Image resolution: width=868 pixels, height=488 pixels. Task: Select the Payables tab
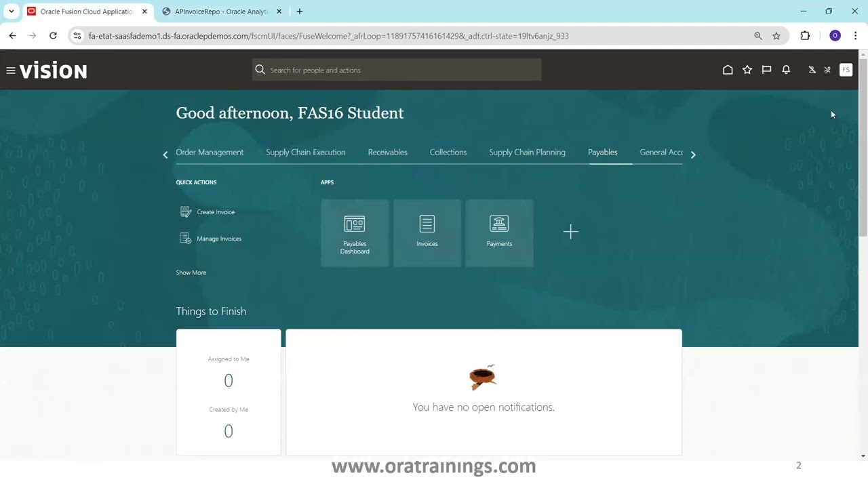click(x=603, y=152)
